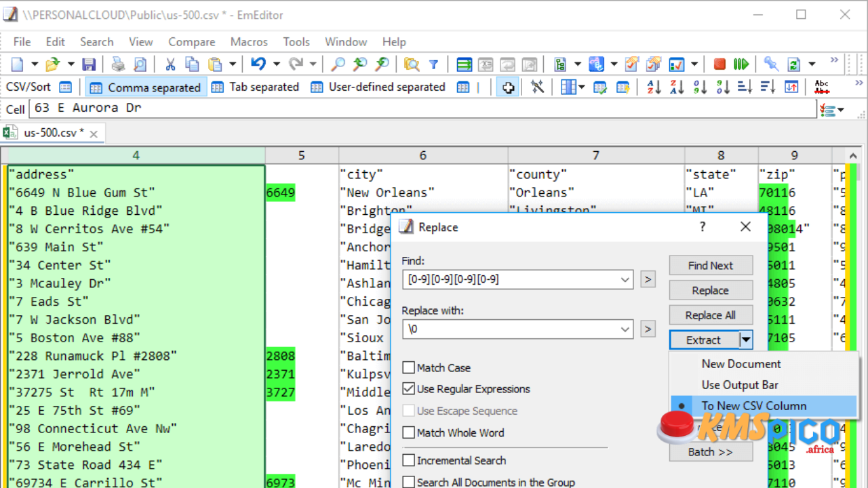This screenshot has width=868, height=488.
Task: Click the ? help button in Replace dialog
Action: [x=703, y=227]
